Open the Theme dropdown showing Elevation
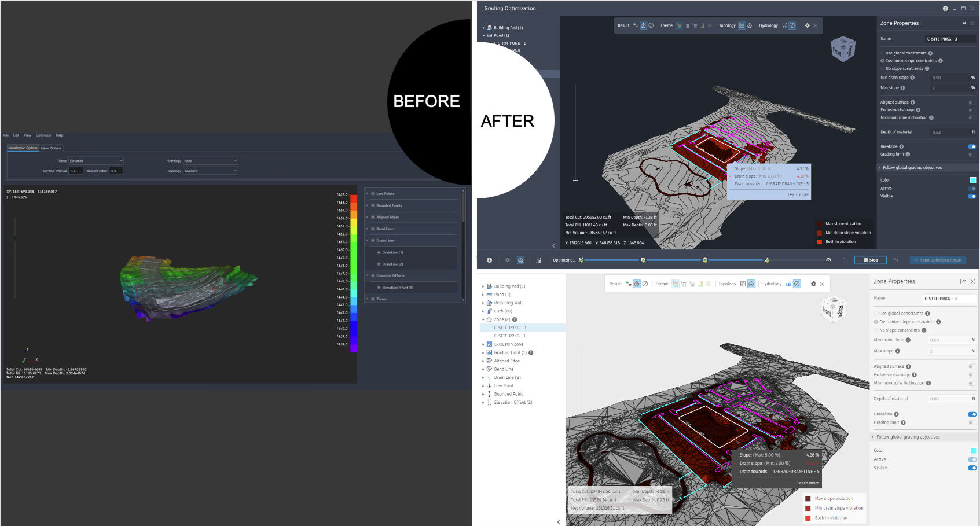980x526 pixels. 96,161
